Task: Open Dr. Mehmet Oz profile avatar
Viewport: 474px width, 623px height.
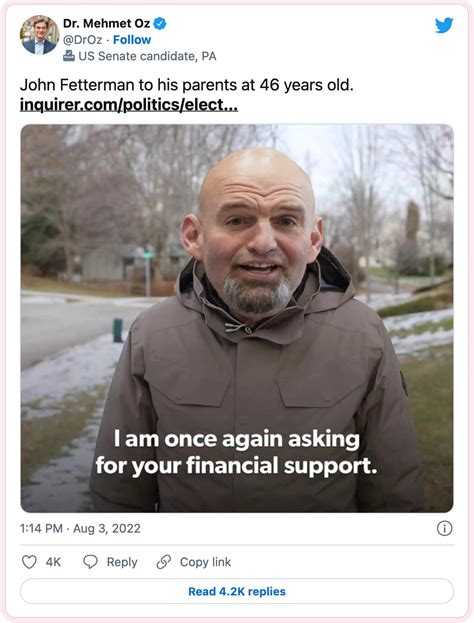Action: coord(39,35)
